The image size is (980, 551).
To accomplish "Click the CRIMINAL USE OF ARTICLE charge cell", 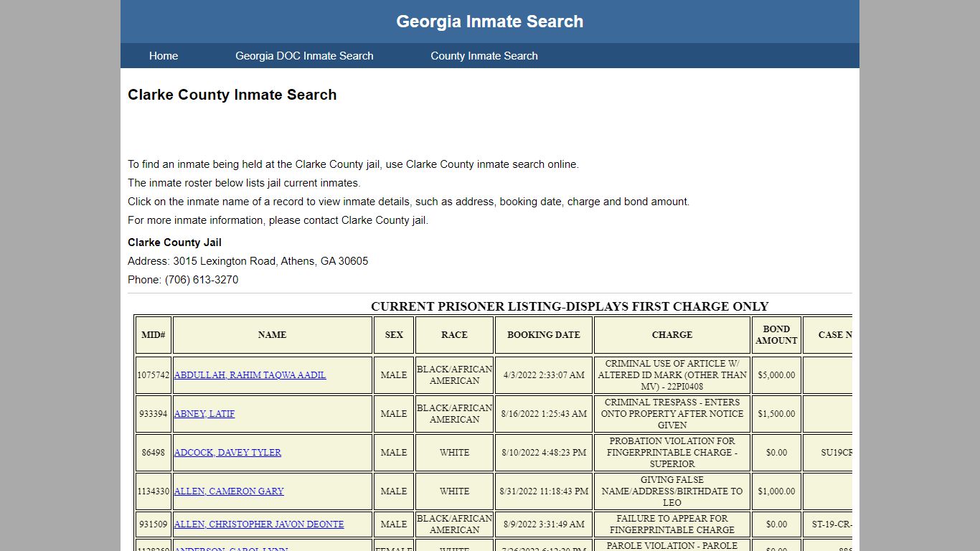I will 672,375.
